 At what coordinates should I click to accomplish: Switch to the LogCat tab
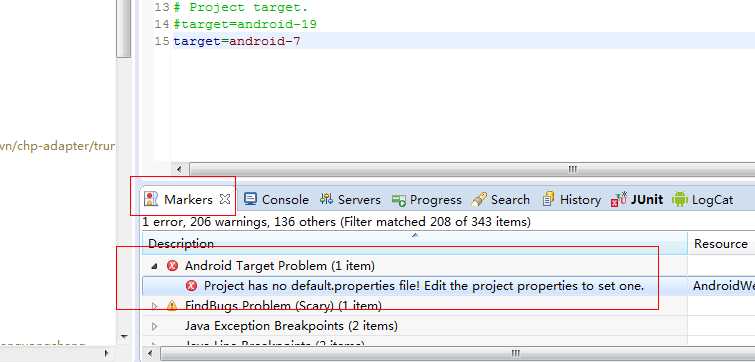(703, 199)
